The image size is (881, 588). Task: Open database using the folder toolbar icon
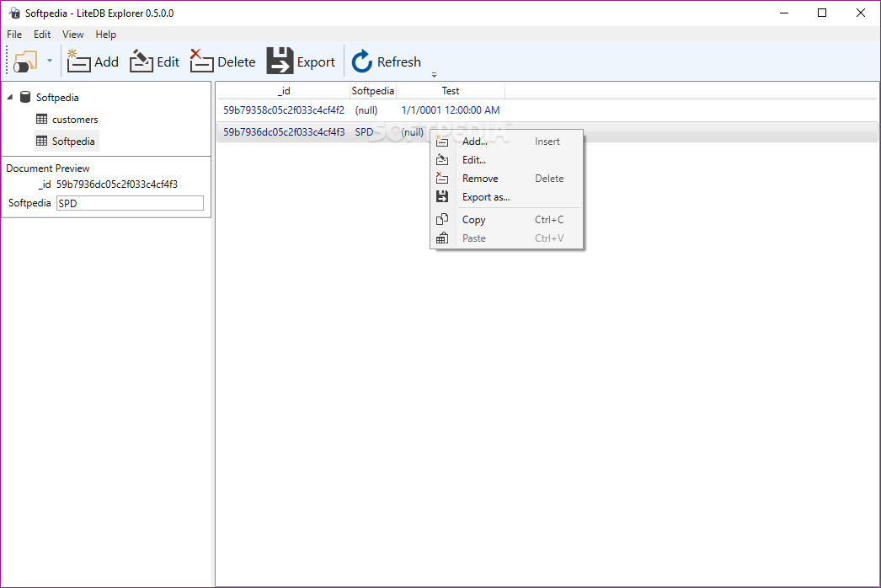point(25,61)
